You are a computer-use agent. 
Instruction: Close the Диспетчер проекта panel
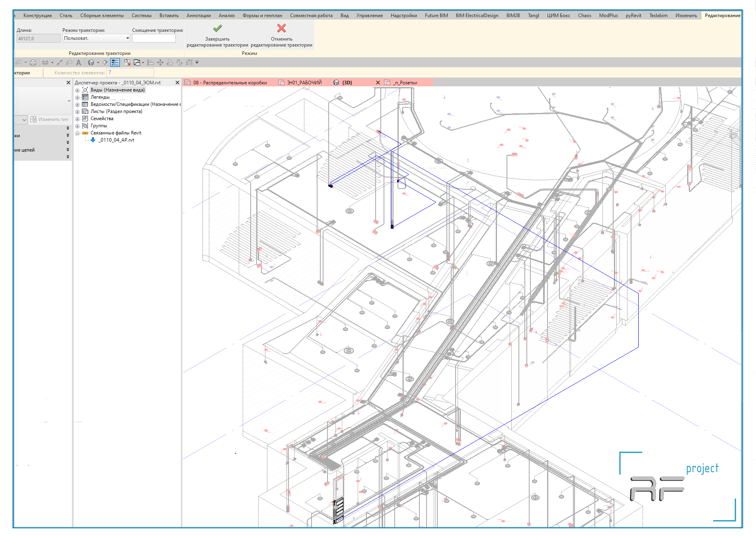point(177,83)
